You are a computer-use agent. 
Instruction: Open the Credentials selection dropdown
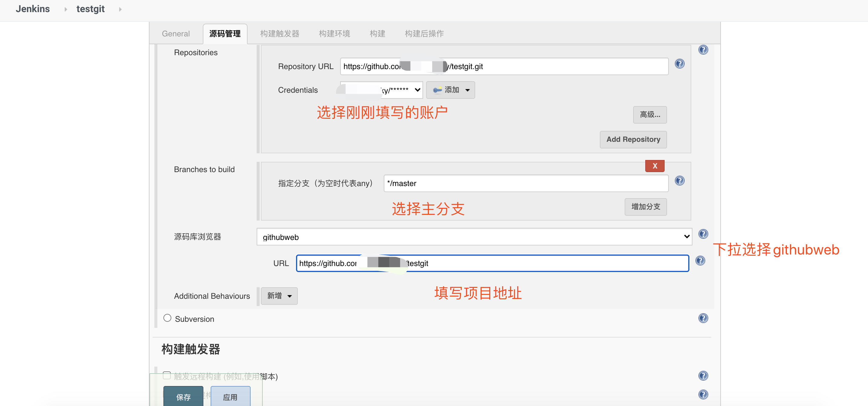(x=381, y=90)
